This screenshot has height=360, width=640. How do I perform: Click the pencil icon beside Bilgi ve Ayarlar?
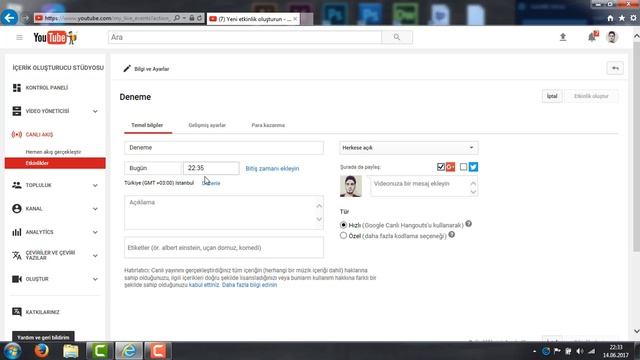[x=127, y=69]
